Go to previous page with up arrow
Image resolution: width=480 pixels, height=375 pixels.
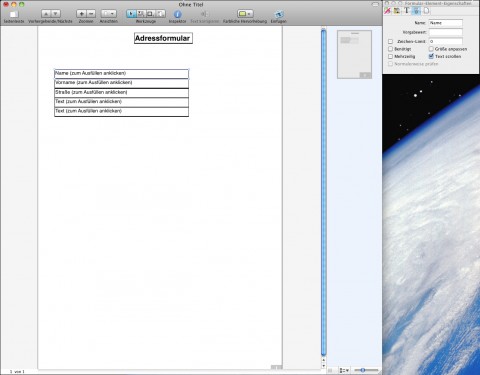(46, 14)
